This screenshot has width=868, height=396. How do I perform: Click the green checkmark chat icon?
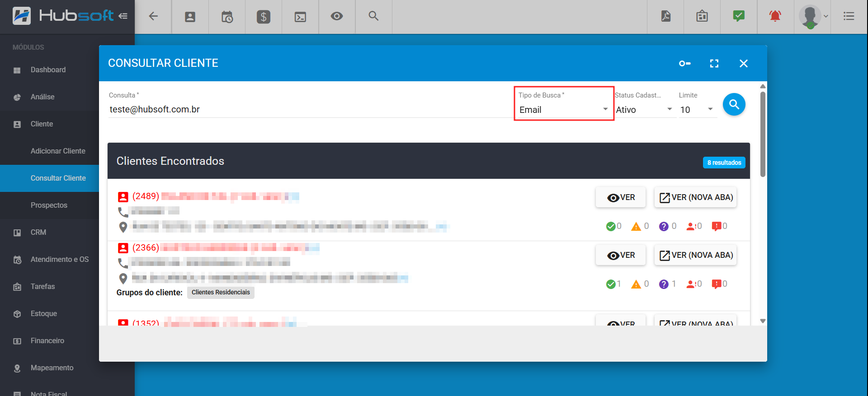pos(738,16)
